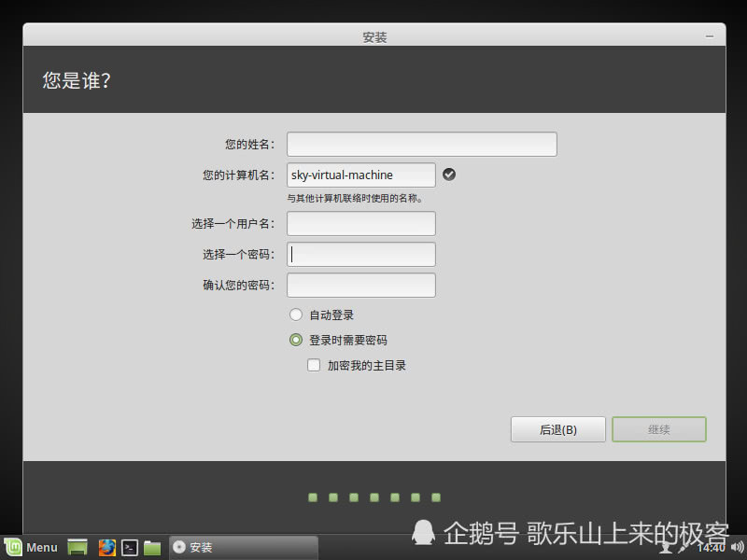Click the 您的姓名 label
Image resolution: width=747 pixels, height=560 pixels.
click(x=249, y=145)
